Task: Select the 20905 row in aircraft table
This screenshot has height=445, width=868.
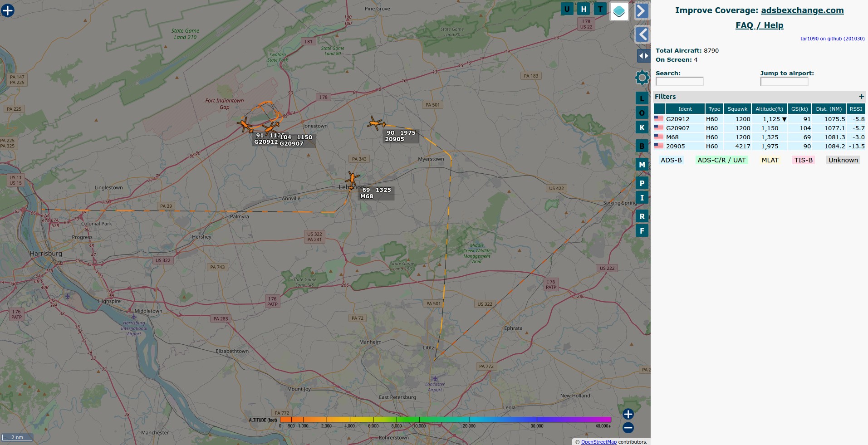Action: pos(760,146)
